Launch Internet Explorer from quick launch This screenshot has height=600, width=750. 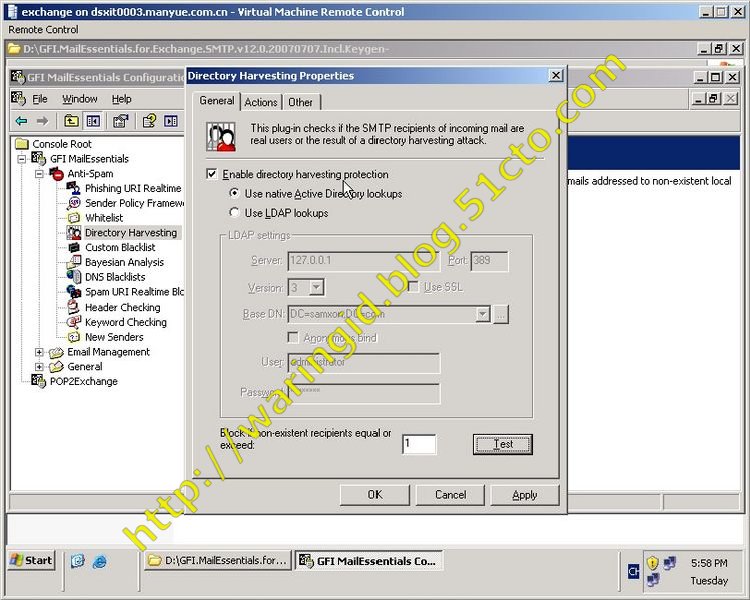pos(99,561)
